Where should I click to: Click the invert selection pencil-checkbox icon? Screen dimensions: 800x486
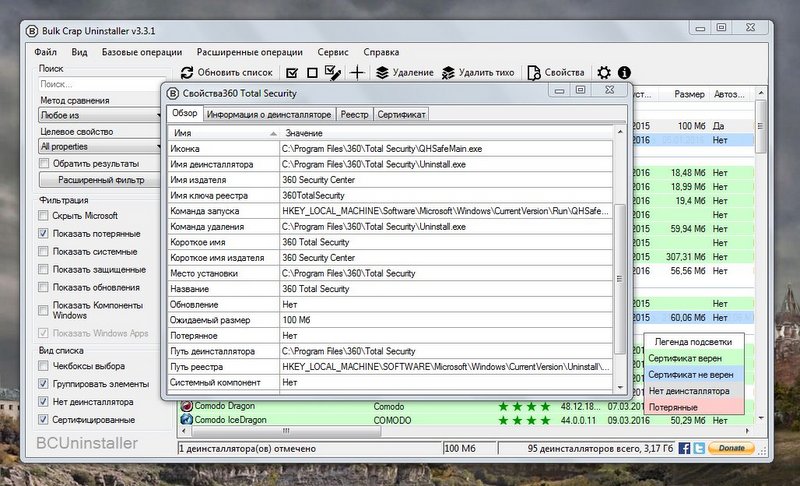pos(333,73)
